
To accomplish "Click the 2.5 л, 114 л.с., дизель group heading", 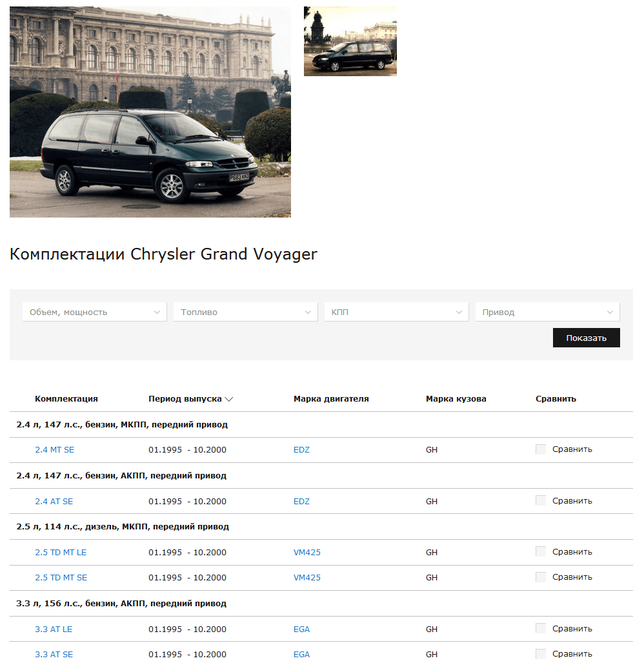I will pyautogui.click(x=123, y=527).
